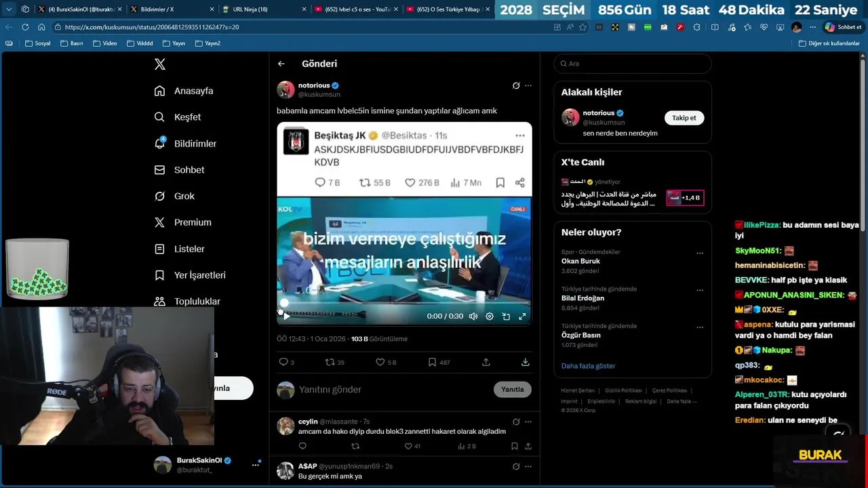Viewport: 868px width, 488px height.
Task: Open Topluluklar communities
Action: (187, 302)
